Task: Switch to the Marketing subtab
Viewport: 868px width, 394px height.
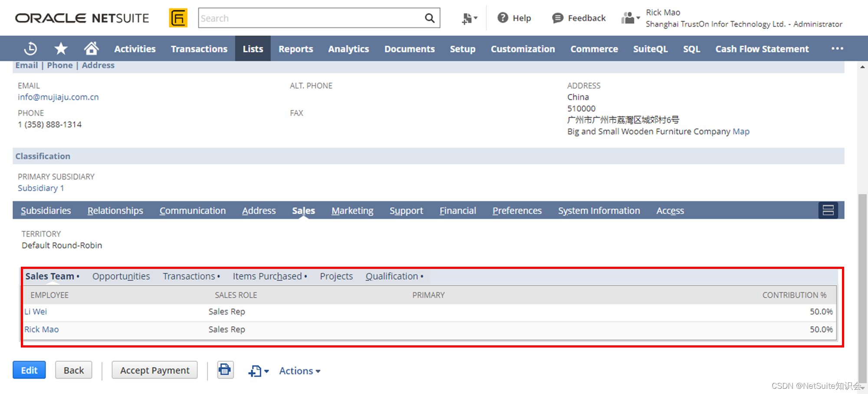Action: pyautogui.click(x=352, y=210)
